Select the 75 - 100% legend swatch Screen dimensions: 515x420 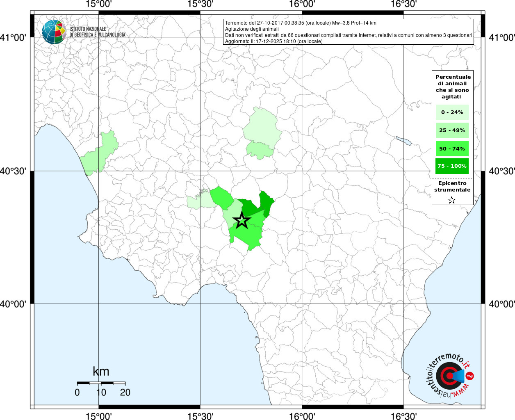point(452,166)
